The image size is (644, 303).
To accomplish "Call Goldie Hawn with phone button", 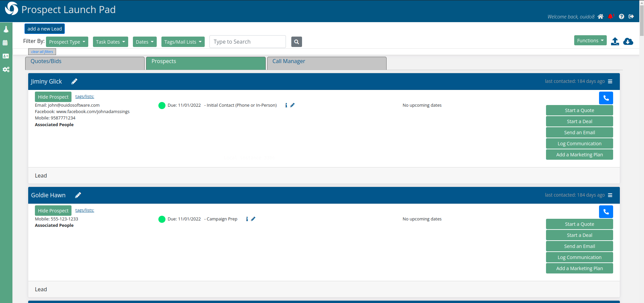I will [606, 212].
